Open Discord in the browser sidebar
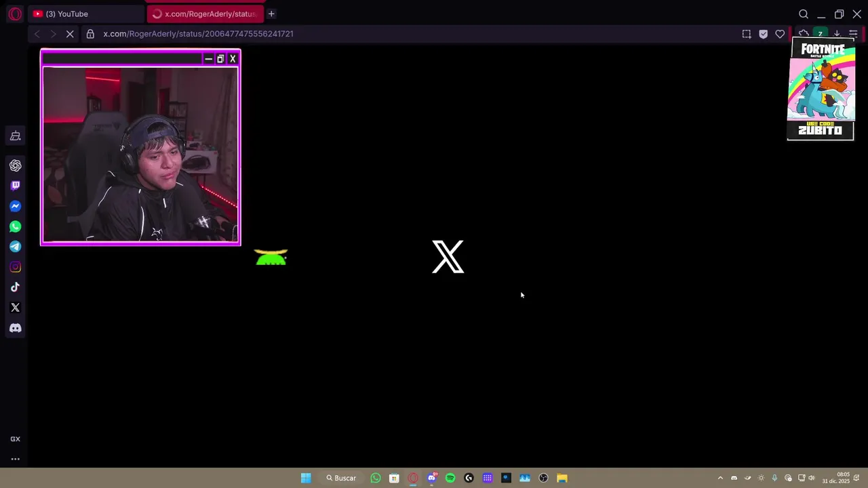868x488 pixels. [x=15, y=328]
